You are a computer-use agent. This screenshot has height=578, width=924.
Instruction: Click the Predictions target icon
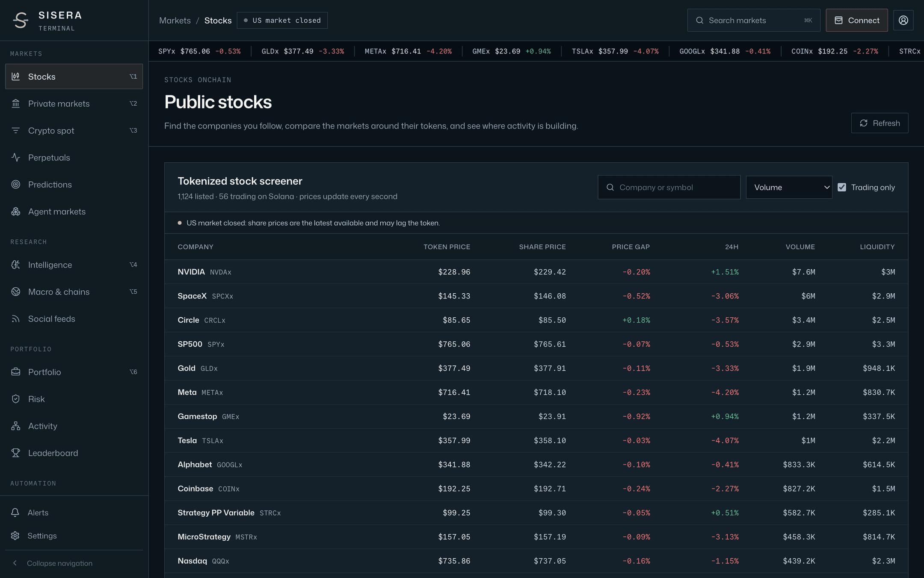pos(16,185)
